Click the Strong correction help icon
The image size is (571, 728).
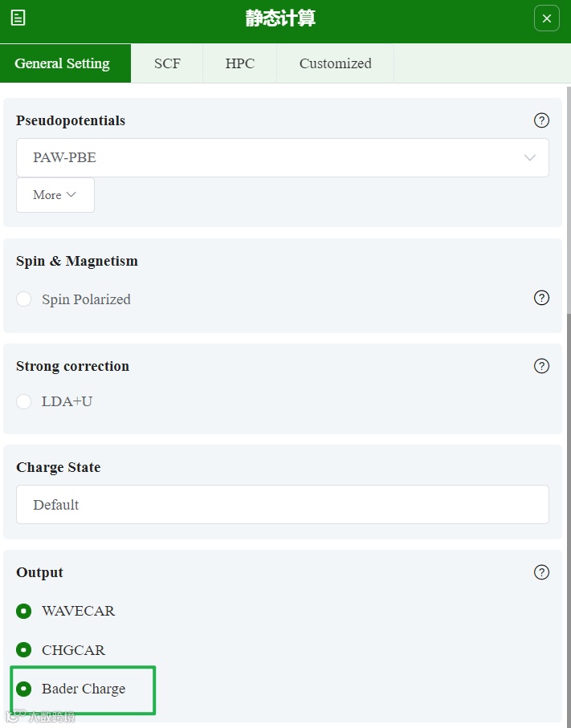(541, 366)
